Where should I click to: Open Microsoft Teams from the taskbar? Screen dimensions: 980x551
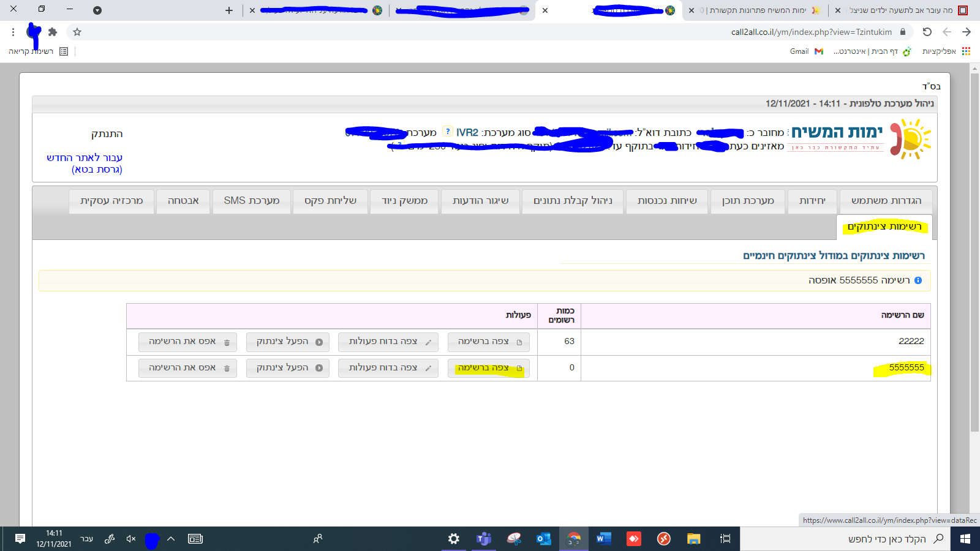click(484, 539)
